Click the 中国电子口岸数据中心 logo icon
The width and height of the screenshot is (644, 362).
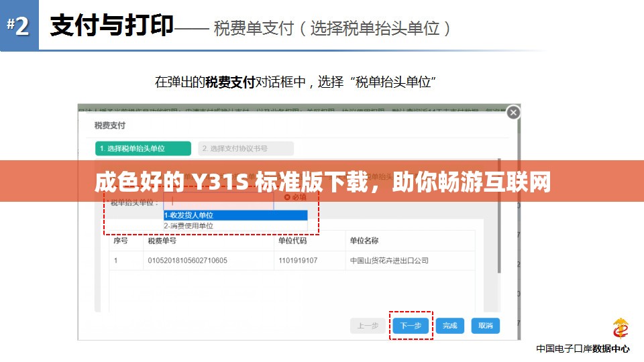click(620, 328)
